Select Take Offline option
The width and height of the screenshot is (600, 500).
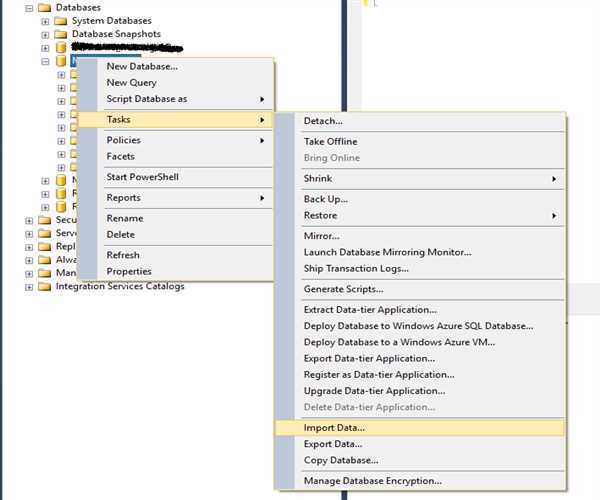coord(330,142)
